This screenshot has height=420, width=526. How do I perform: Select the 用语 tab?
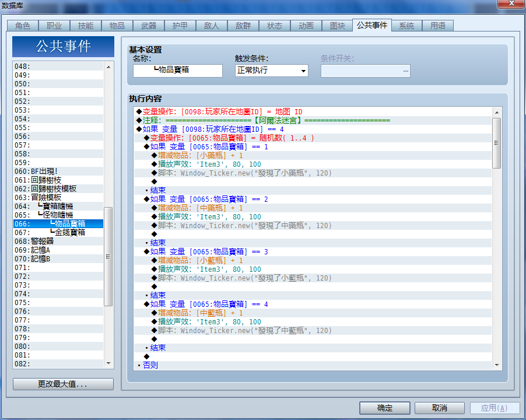438,26
